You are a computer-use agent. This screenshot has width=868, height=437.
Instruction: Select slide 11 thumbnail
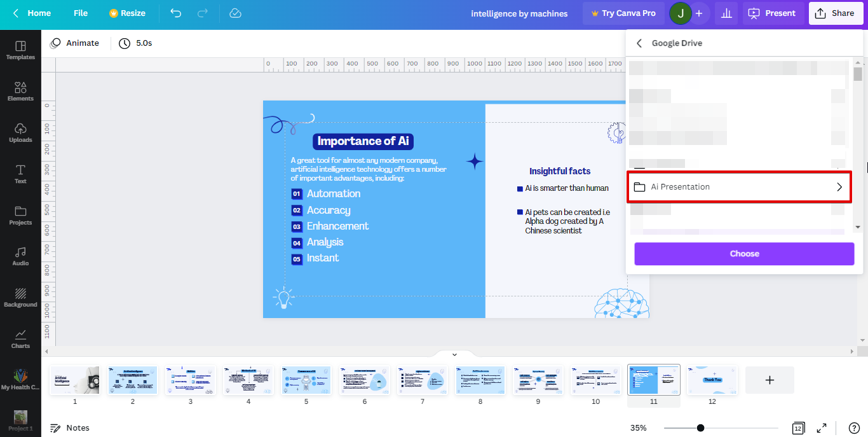[x=654, y=380]
